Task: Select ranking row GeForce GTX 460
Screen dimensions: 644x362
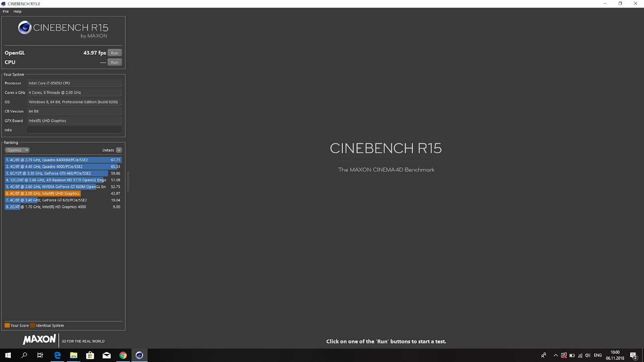Action: tap(63, 173)
